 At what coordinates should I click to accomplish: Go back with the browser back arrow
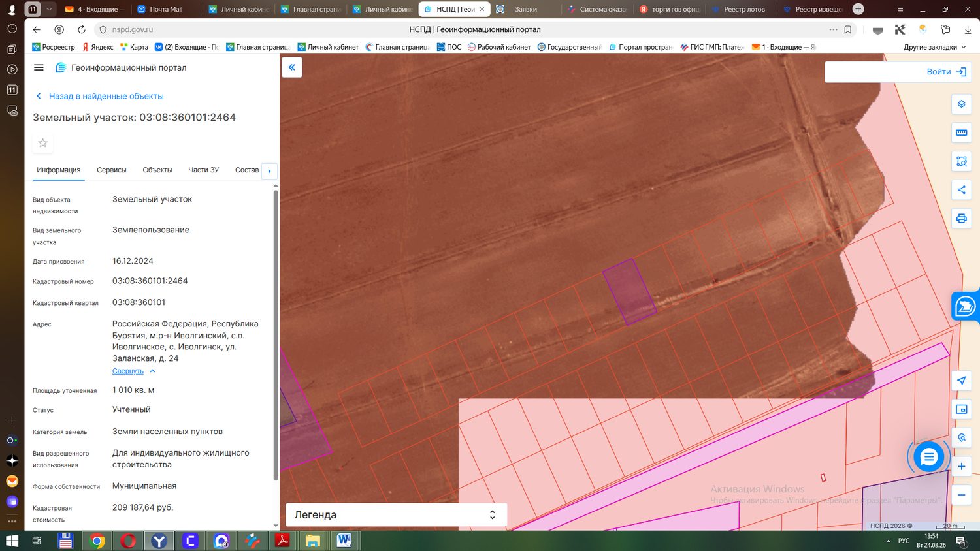point(37,29)
